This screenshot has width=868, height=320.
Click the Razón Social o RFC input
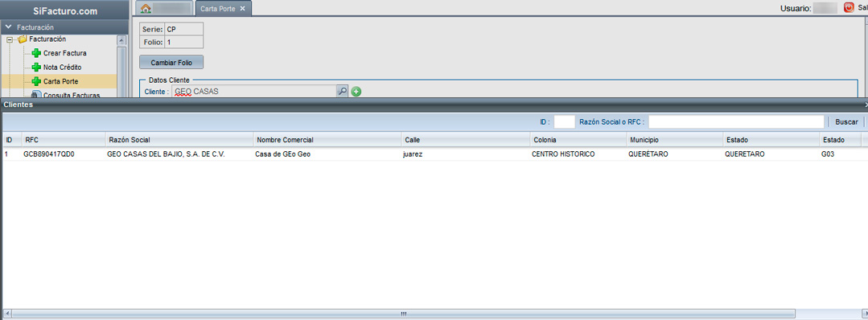coord(736,121)
